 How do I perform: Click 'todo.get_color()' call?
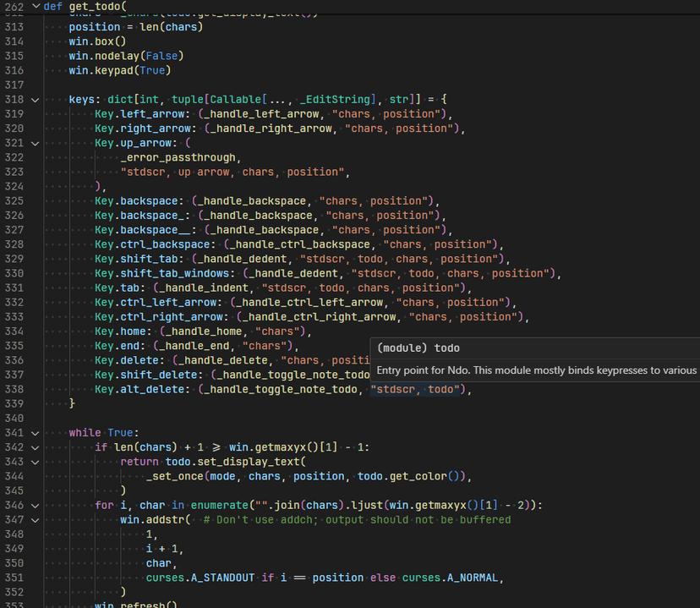408,476
